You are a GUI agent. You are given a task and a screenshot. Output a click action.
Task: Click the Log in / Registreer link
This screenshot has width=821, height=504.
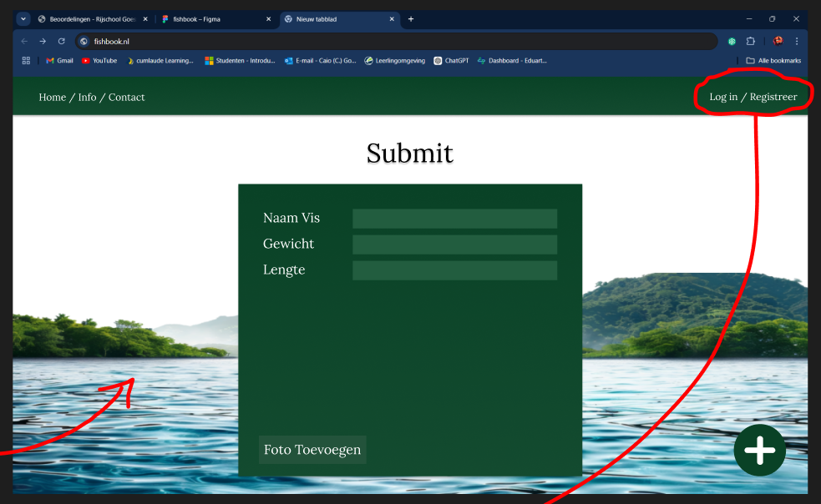tap(753, 97)
